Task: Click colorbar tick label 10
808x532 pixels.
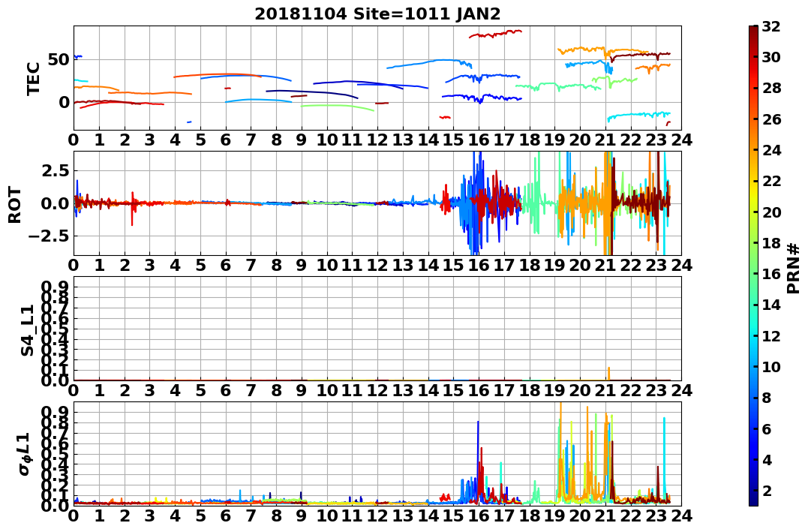Action: coord(771,366)
